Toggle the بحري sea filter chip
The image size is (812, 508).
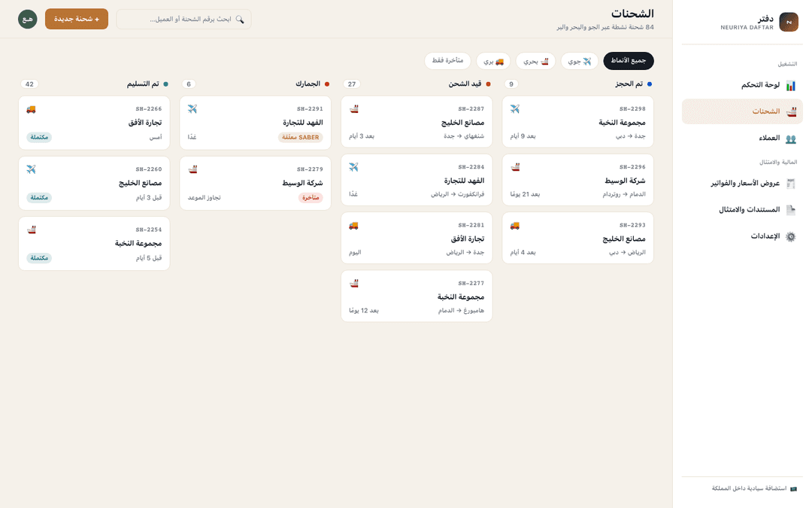(x=535, y=61)
